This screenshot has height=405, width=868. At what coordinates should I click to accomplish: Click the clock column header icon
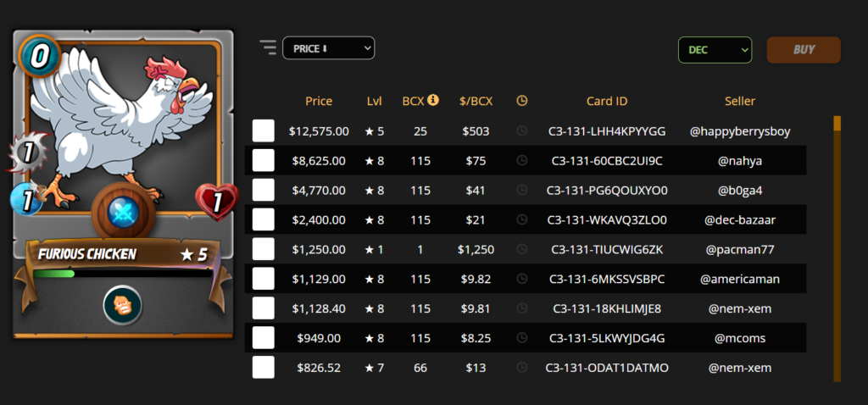522,101
